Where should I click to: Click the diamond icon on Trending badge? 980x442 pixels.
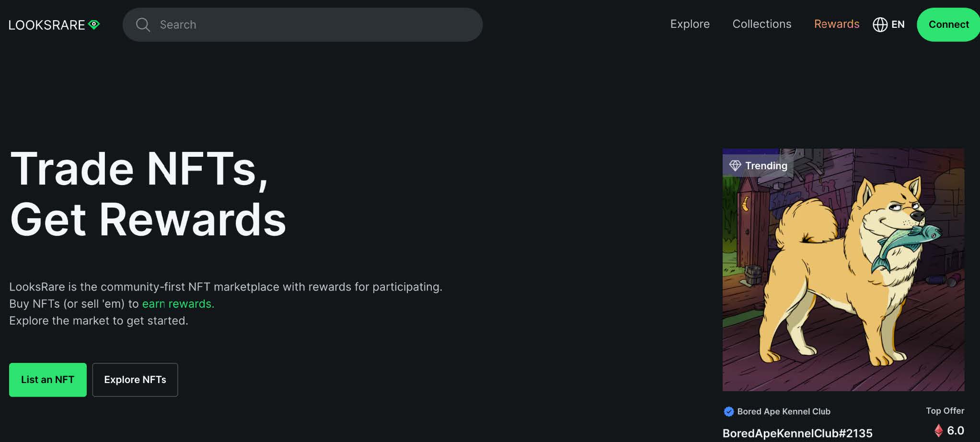(735, 166)
